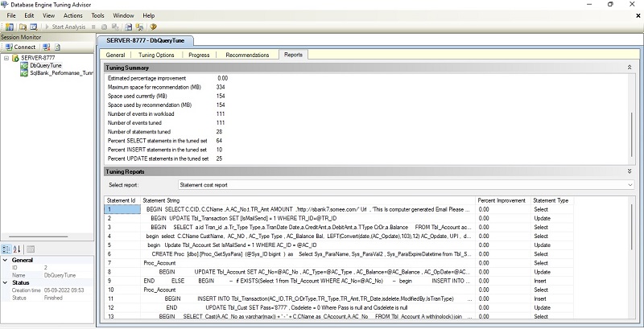Image resolution: width=644 pixels, height=329 pixels.
Task: Collapse the Status properties category
Action: click(6, 282)
